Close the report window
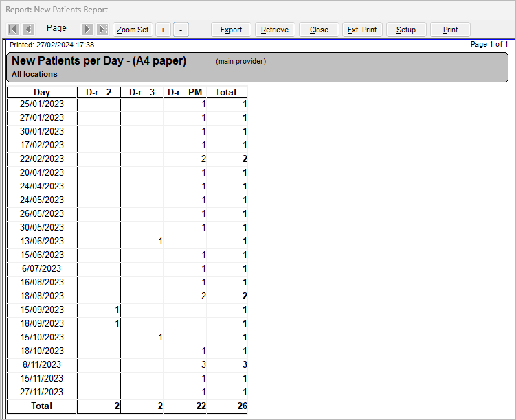 click(x=319, y=30)
